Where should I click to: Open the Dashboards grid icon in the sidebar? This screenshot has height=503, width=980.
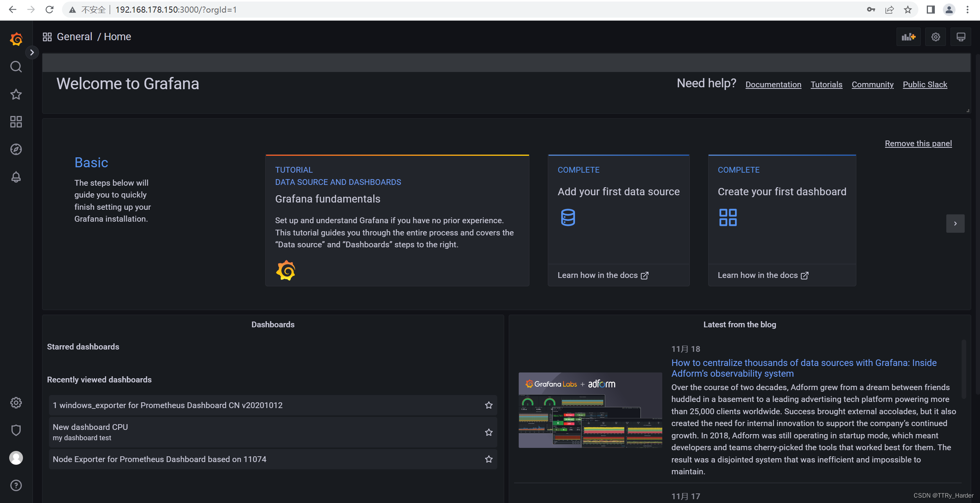tap(16, 122)
